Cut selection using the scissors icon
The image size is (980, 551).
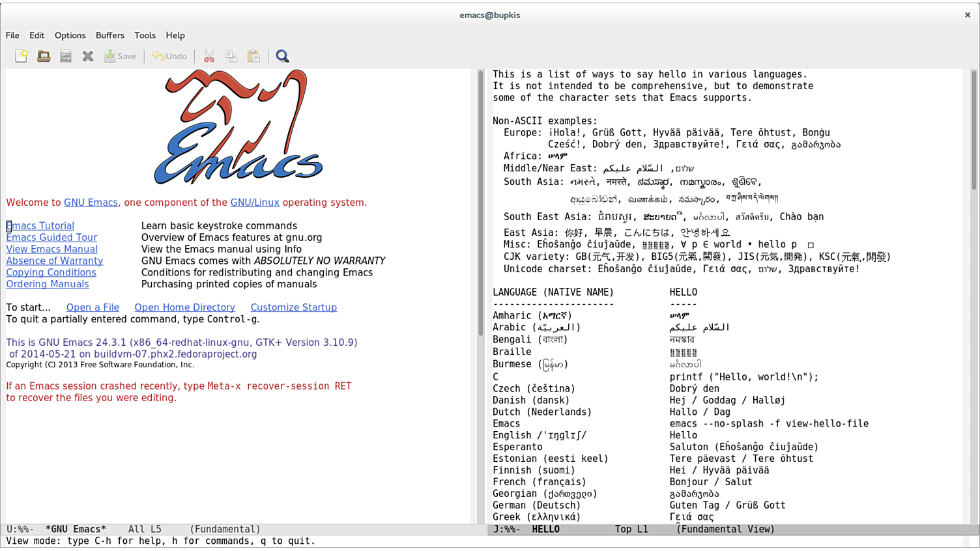click(209, 56)
